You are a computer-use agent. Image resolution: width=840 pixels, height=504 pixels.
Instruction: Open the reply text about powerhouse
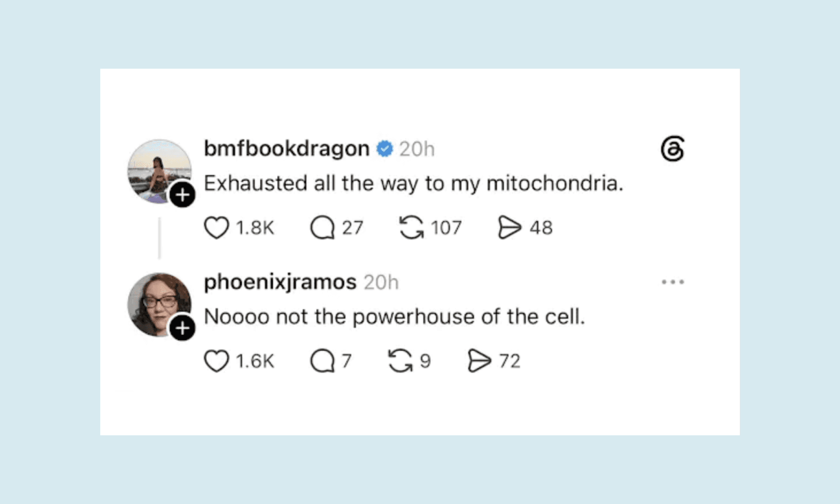[394, 316]
